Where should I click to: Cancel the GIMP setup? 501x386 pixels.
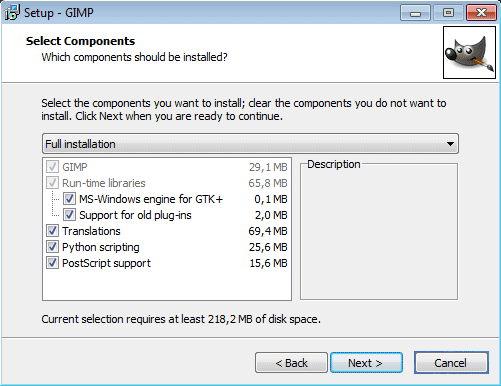451,363
